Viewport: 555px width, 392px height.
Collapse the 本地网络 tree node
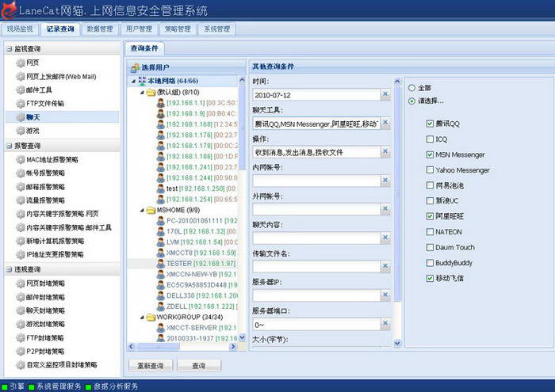133,82
